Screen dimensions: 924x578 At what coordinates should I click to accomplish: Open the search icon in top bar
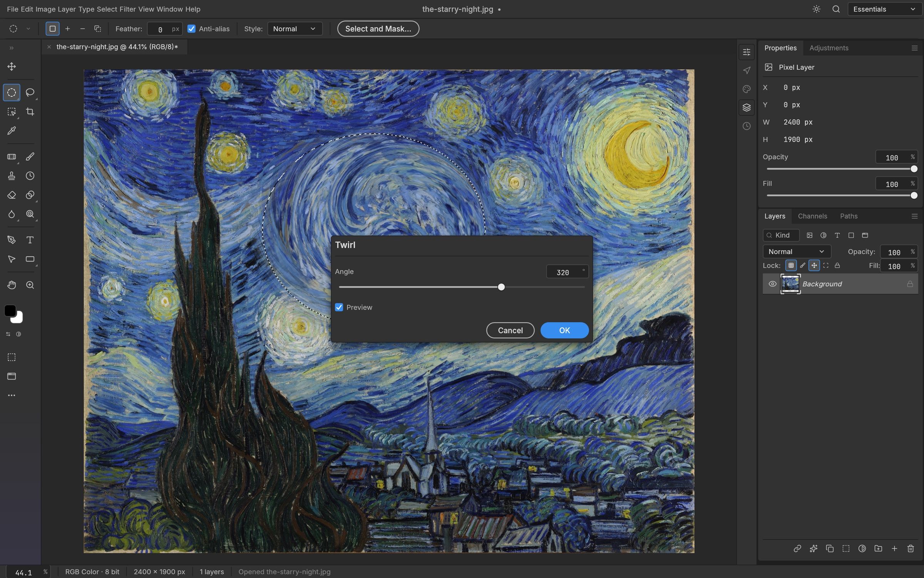(836, 9)
